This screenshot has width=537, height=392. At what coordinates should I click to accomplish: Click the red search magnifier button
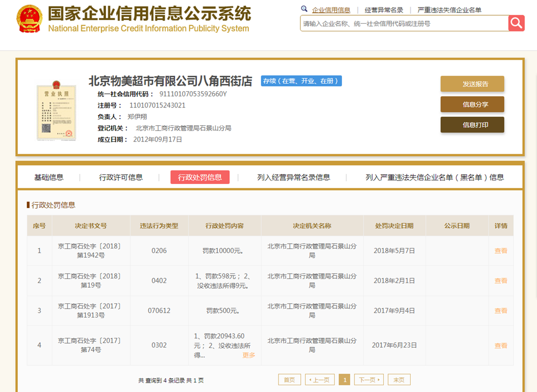(x=516, y=23)
